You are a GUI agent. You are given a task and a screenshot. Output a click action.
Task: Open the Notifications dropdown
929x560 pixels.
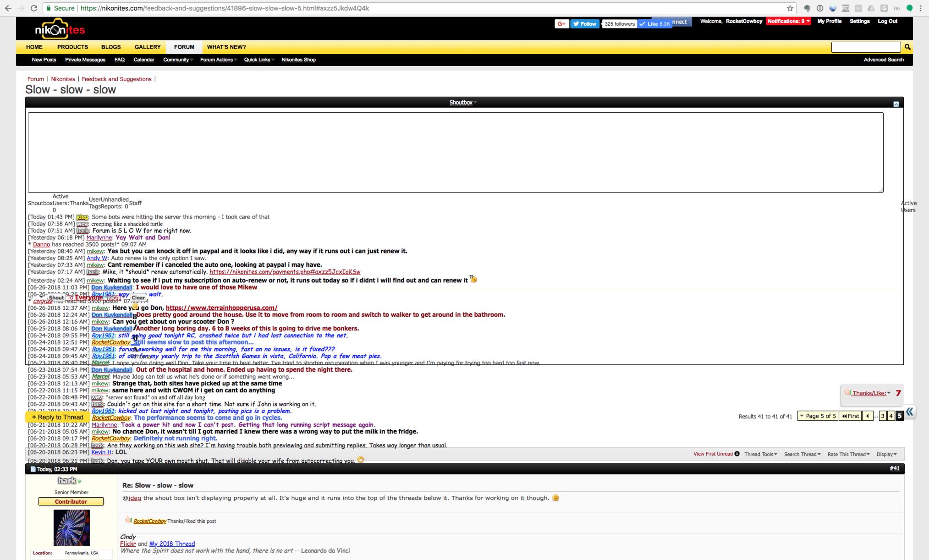pos(788,21)
